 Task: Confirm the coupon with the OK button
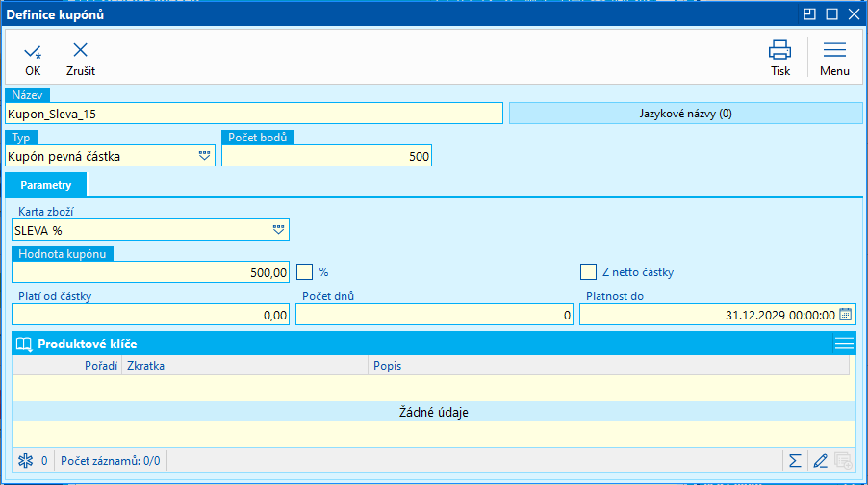coord(33,60)
